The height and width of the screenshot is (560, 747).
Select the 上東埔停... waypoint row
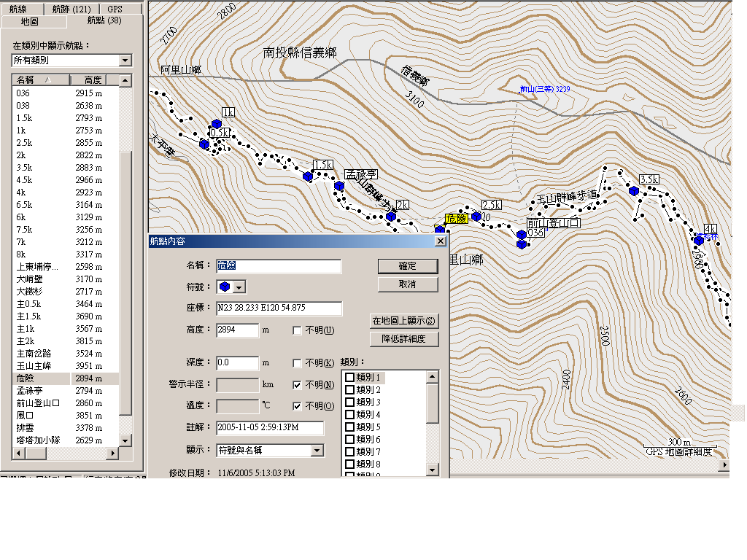tap(66, 267)
